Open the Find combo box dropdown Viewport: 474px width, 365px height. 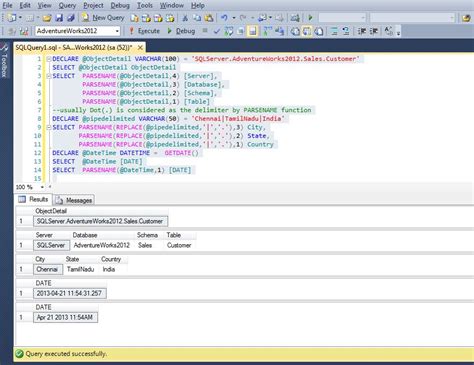pos(452,18)
